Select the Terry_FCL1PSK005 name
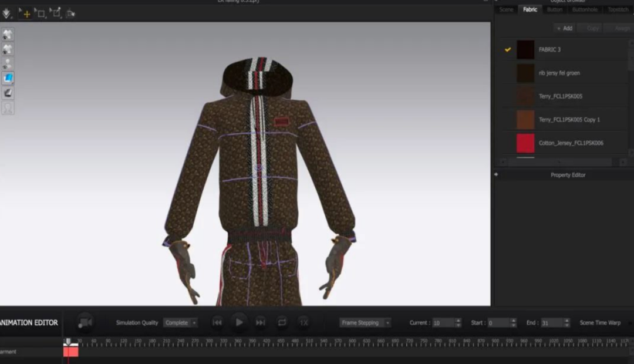Image resolution: width=634 pixels, height=364 pixels. click(x=561, y=96)
